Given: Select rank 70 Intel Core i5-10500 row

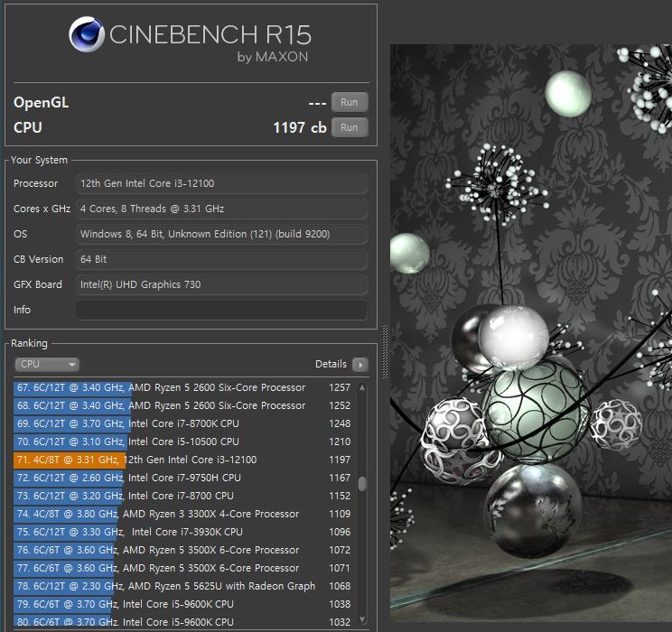Looking at the screenshot, I should tap(184, 441).
